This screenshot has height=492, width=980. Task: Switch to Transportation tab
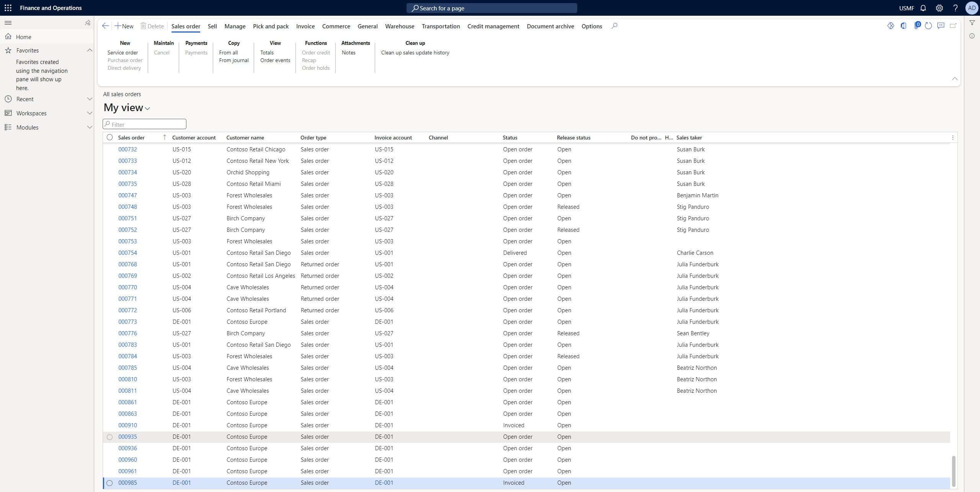[x=441, y=26]
